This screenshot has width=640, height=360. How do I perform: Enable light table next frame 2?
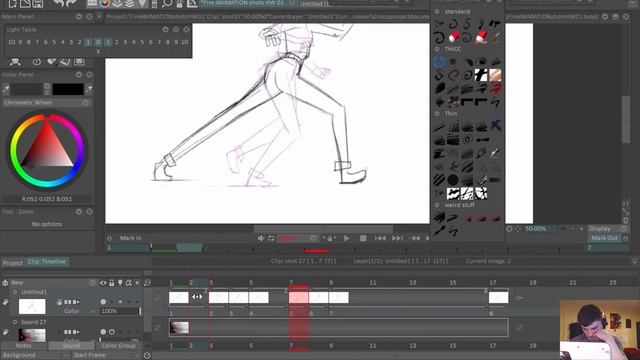point(116,42)
